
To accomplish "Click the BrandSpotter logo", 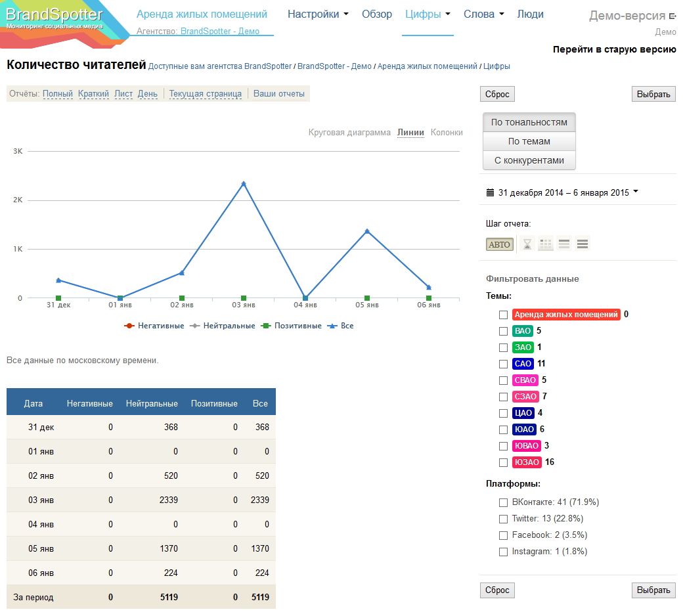I will (x=55, y=18).
